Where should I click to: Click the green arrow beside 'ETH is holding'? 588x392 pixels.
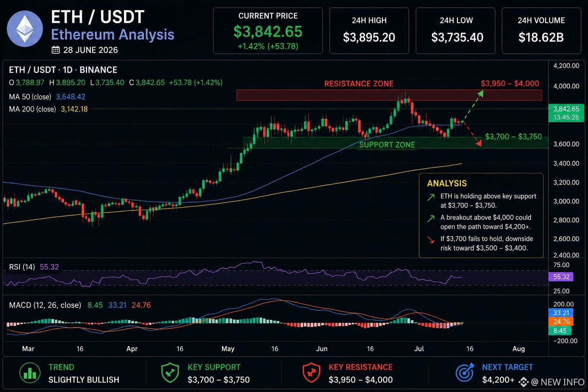(431, 197)
